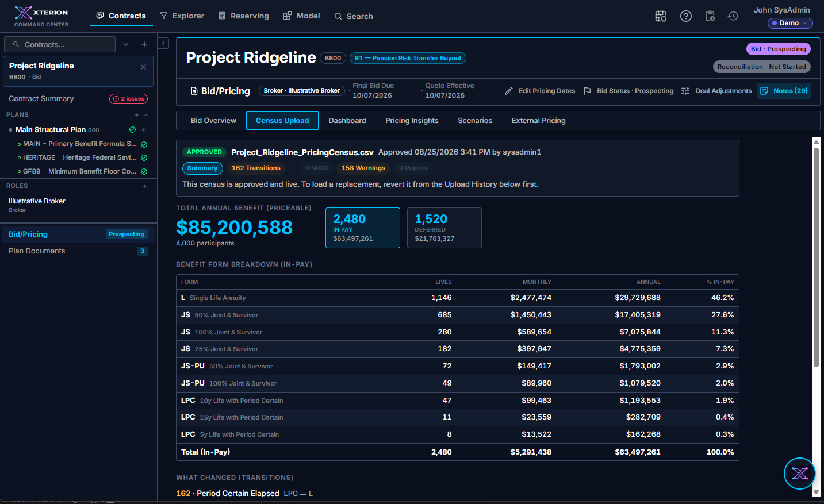Click the Deal Adjustments button
Screen dimensions: 824x504
pos(716,91)
